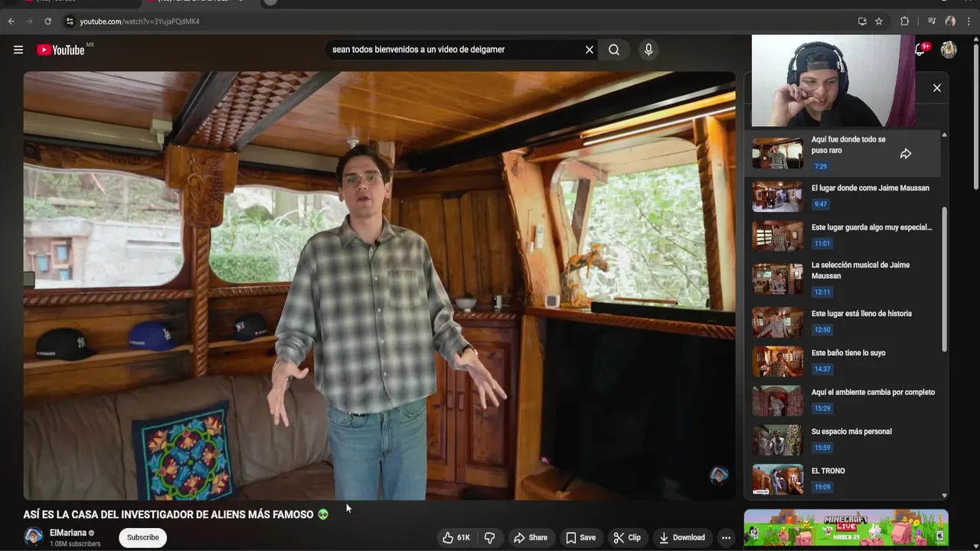The width and height of the screenshot is (980, 551).
Task: Save the video to a playlist
Action: coord(580,537)
